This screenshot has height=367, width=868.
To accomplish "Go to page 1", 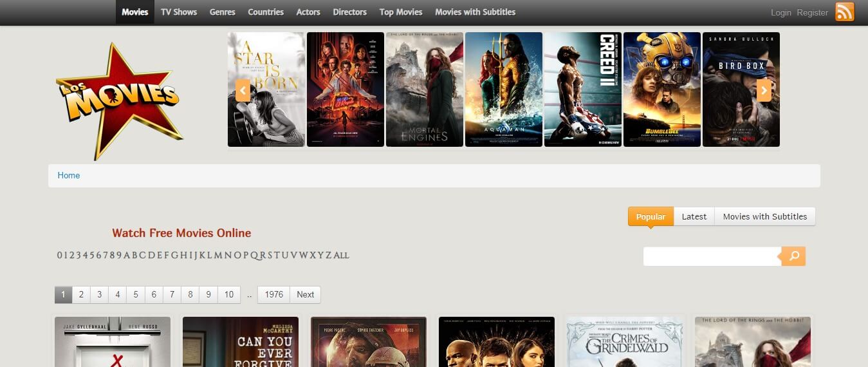I will point(63,294).
